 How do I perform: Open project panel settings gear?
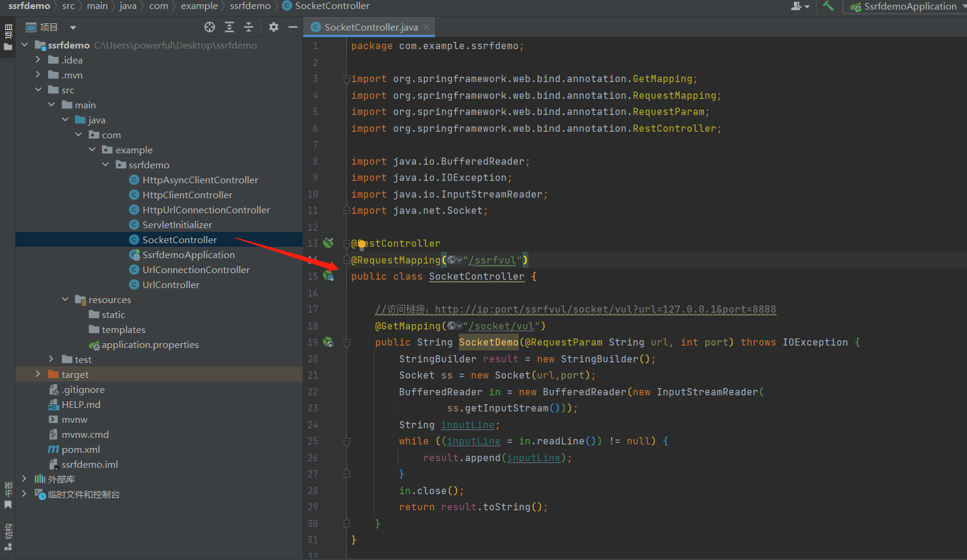click(x=274, y=27)
